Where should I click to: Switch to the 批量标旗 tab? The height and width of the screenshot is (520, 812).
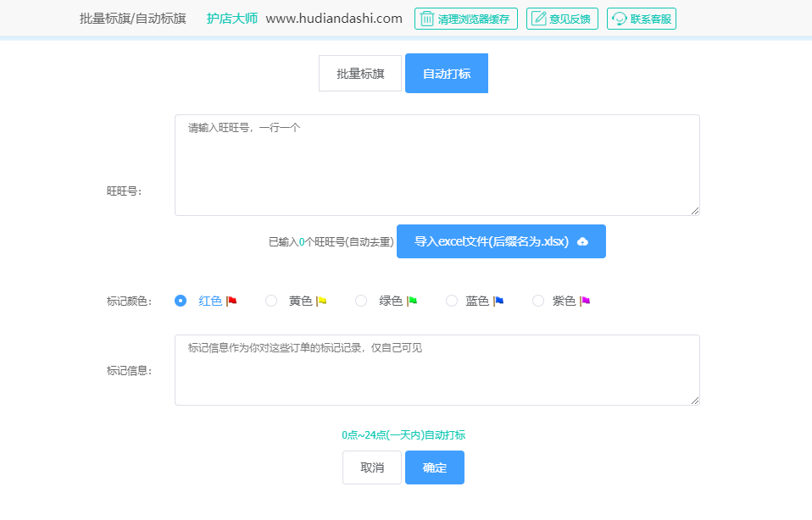point(359,74)
